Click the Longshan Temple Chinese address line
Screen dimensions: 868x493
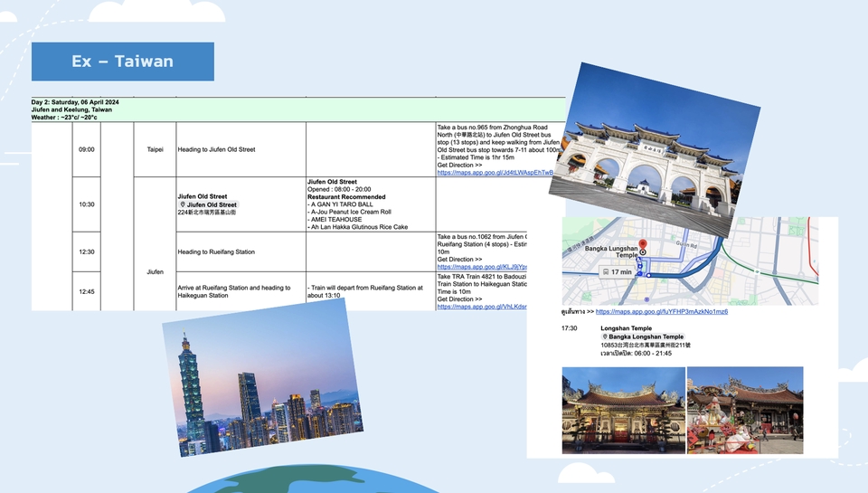646,346
